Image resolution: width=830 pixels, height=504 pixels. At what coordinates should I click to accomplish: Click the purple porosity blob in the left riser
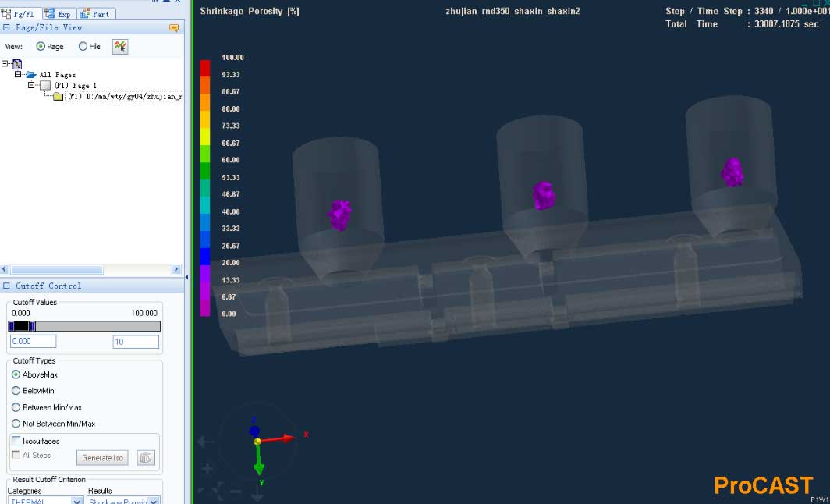pyautogui.click(x=340, y=215)
